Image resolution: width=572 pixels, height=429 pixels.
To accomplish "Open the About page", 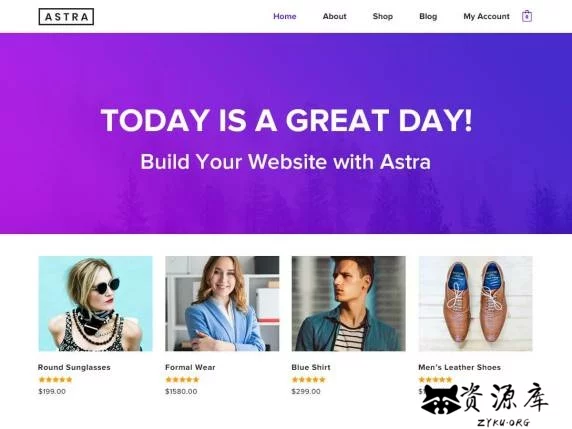I will click(x=335, y=16).
